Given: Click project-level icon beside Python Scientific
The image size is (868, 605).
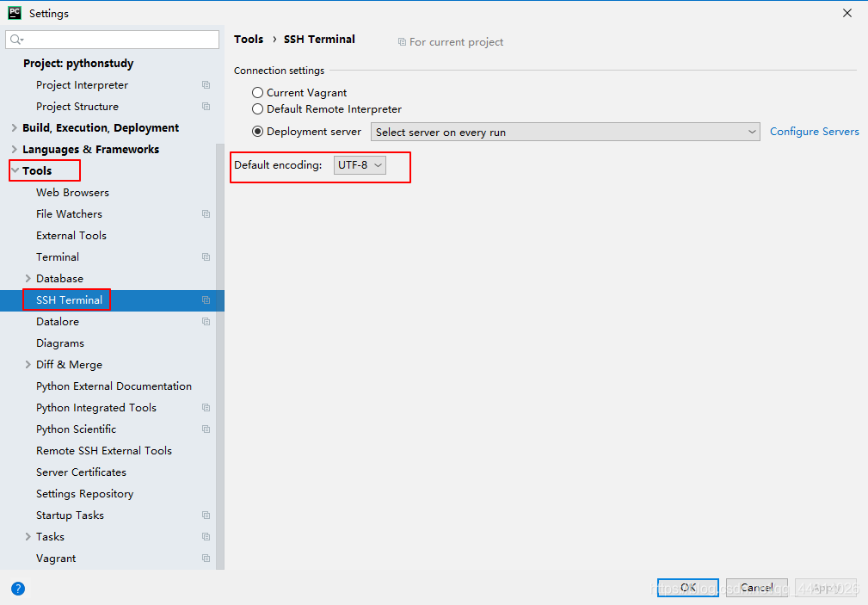Looking at the screenshot, I should 206,429.
